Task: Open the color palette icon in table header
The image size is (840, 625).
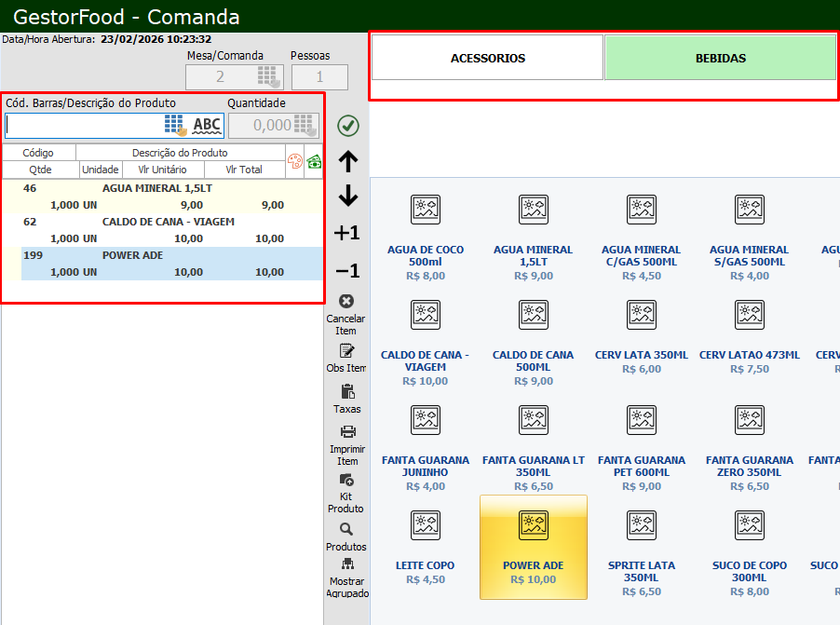Action: [x=293, y=161]
